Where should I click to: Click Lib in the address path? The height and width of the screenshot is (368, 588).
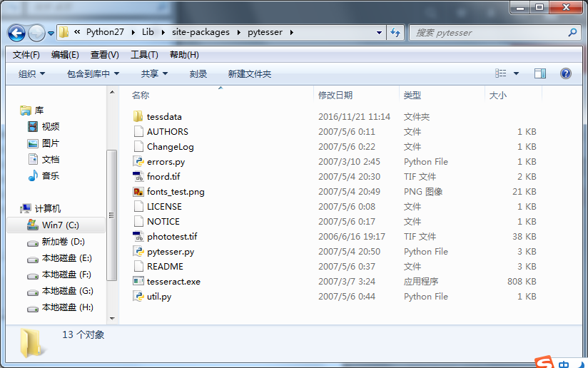point(148,32)
